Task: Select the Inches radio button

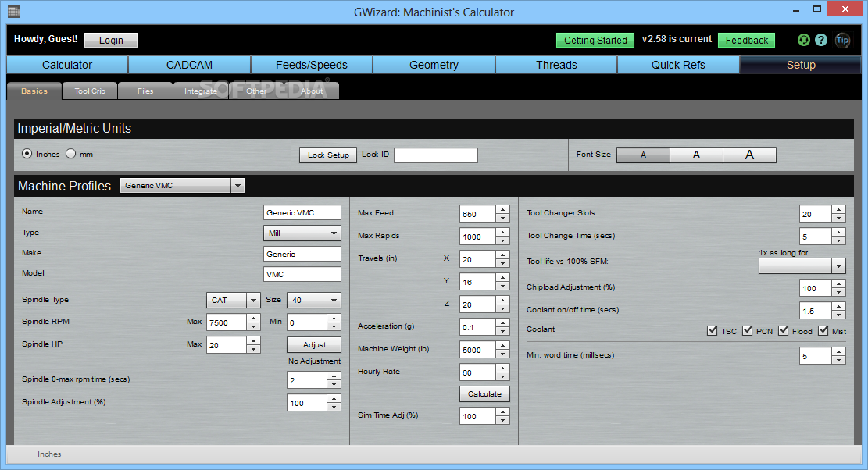Action: pyautogui.click(x=27, y=154)
